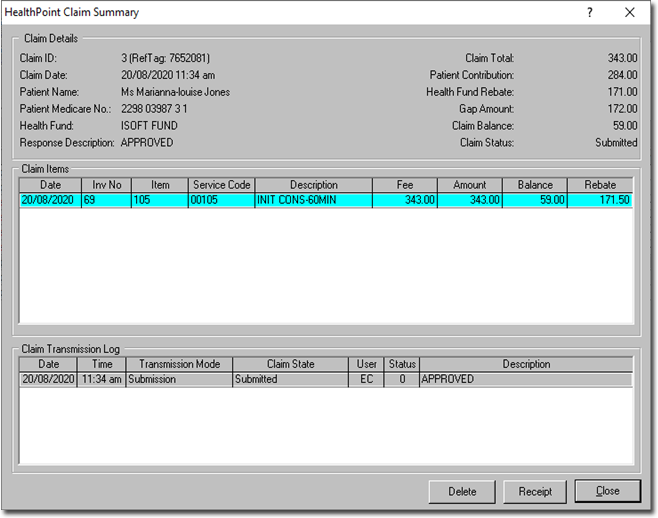
Task: Click the Claim Date value 20/08/2020 11:34 am
Action: coord(168,75)
